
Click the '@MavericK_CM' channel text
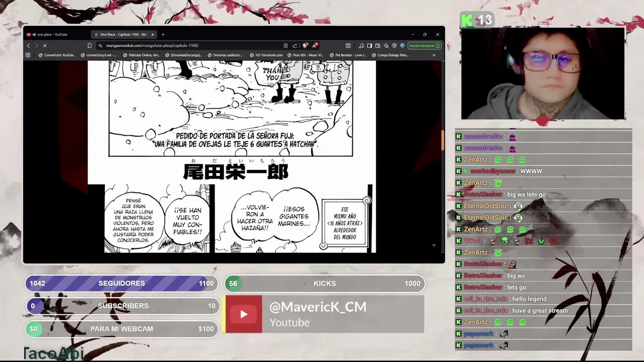coord(318,307)
